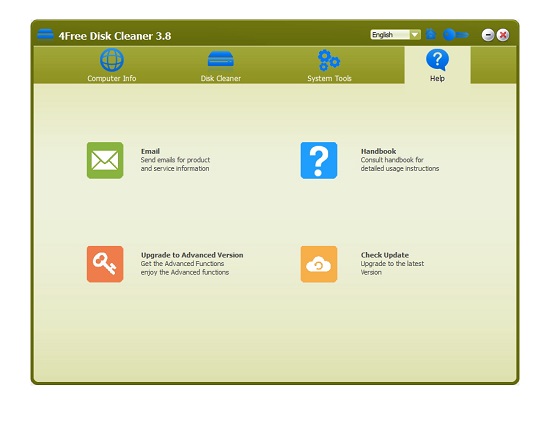
Task: Minimize the Disk Cleaner window
Action: tap(488, 35)
